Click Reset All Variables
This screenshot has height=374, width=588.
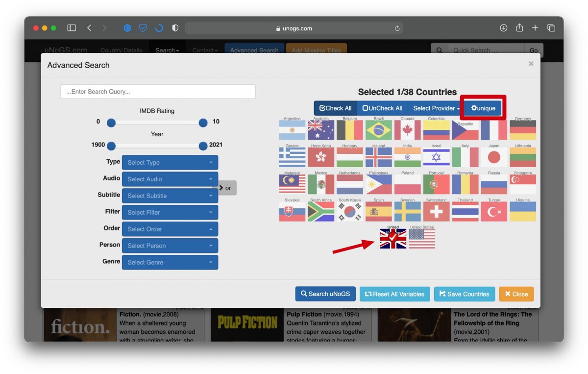pyautogui.click(x=394, y=294)
